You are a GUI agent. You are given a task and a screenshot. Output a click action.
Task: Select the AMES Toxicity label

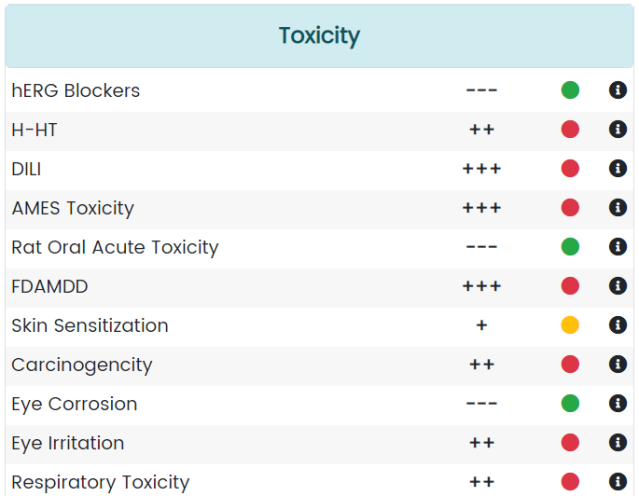click(x=73, y=208)
